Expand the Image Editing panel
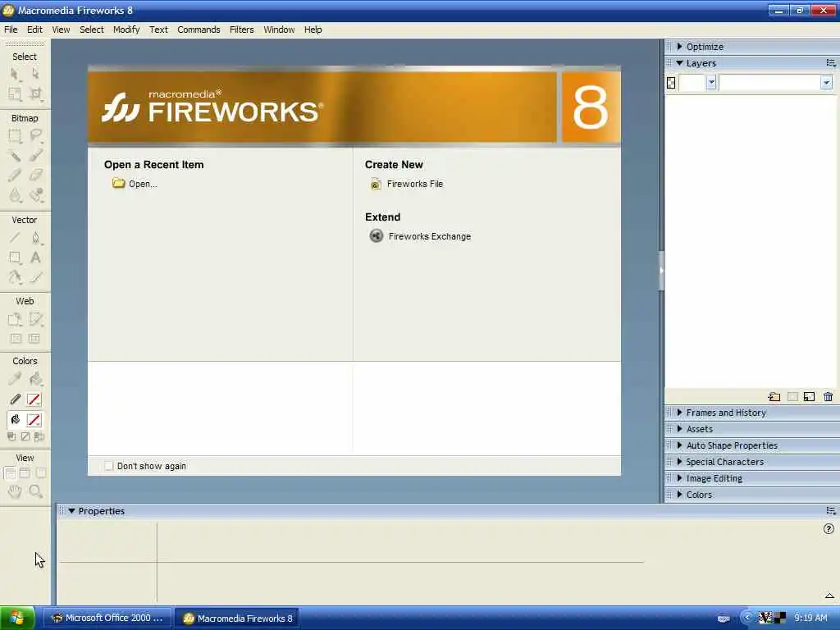Image resolution: width=840 pixels, height=630 pixels. [x=680, y=478]
